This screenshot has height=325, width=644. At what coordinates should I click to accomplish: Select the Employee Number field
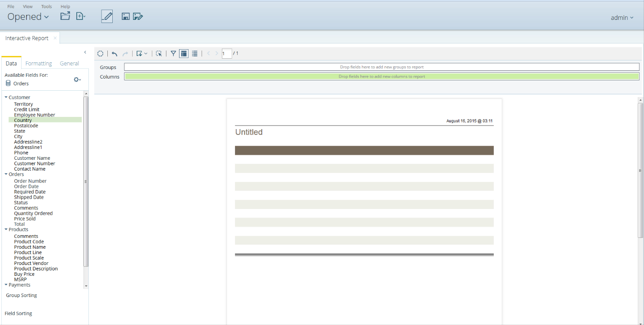pyautogui.click(x=35, y=115)
